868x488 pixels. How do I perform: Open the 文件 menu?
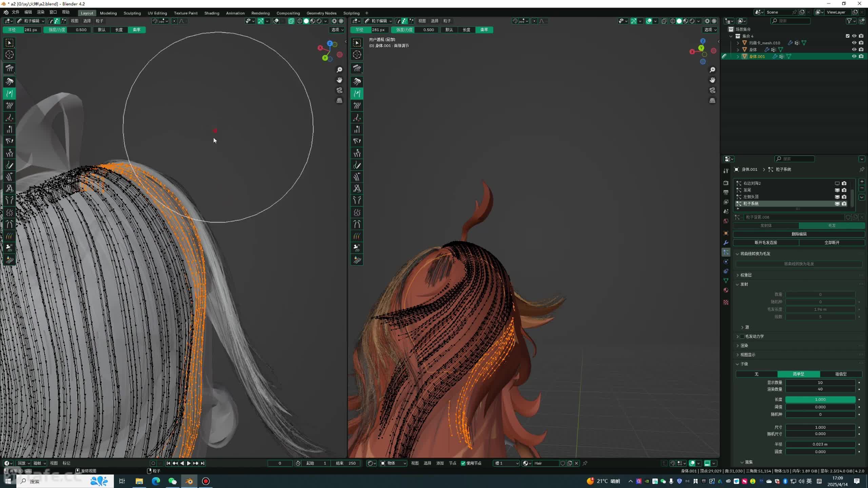16,12
